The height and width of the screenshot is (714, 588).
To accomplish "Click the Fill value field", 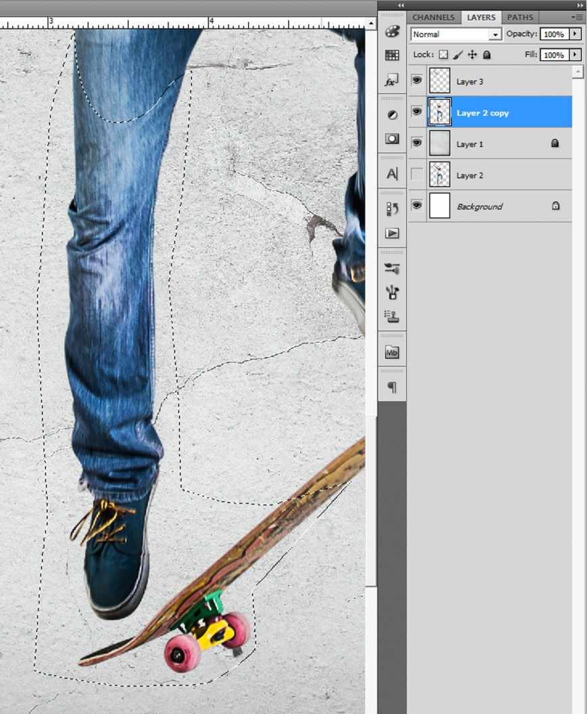I will click(555, 55).
